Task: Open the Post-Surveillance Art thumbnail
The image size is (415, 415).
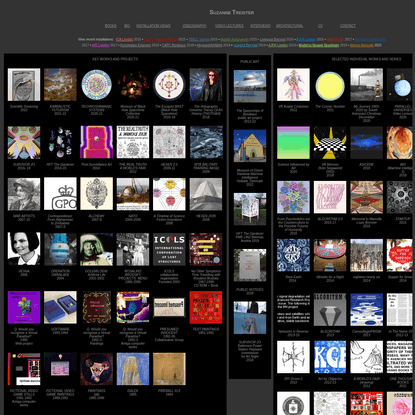Action: [x=97, y=142]
